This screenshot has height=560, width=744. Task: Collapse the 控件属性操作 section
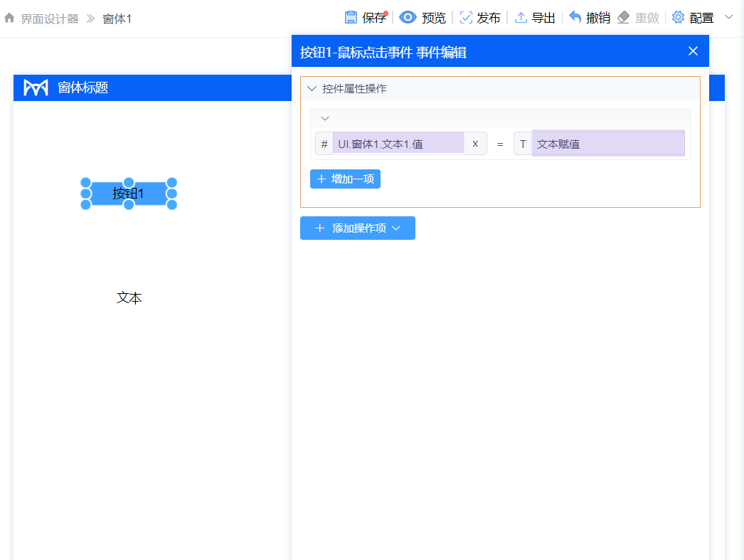[312, 88]
